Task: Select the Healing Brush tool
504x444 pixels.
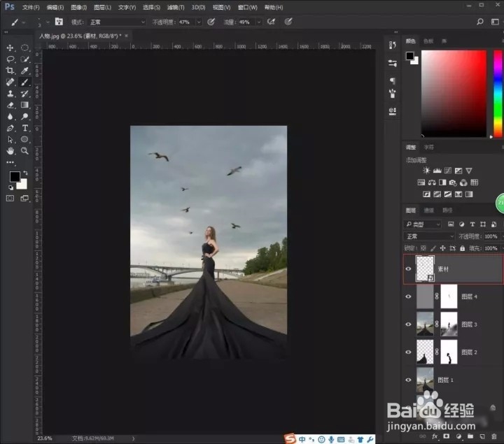Action: coord(10,83)
